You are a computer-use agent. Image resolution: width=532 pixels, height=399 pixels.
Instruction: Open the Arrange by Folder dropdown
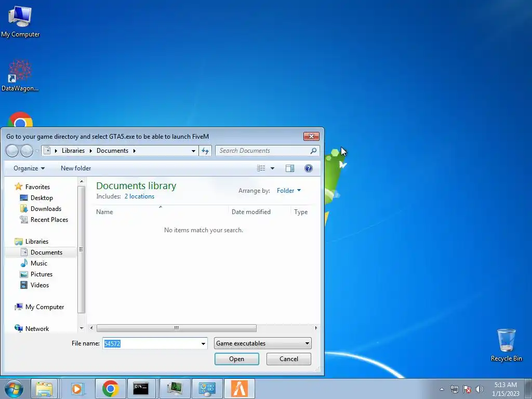[x=289, y=190]
